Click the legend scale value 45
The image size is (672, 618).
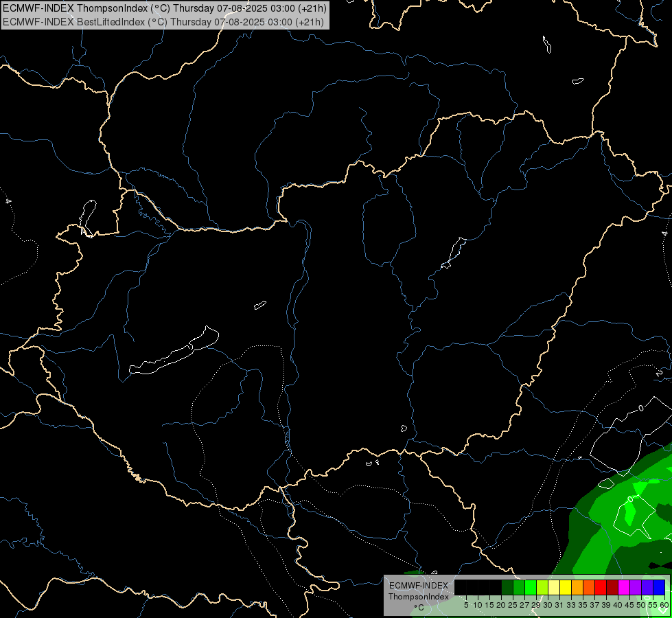click(x=629, y=605)
